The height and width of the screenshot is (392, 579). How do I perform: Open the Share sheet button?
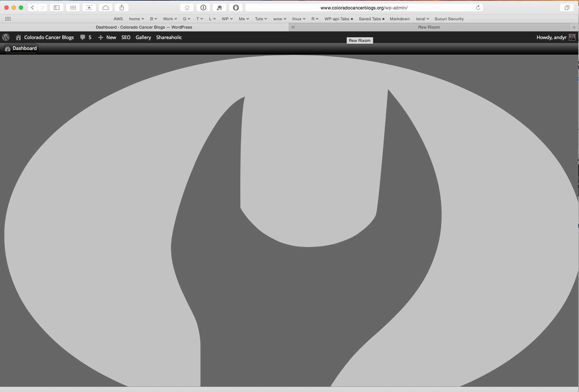click(122, 8)
